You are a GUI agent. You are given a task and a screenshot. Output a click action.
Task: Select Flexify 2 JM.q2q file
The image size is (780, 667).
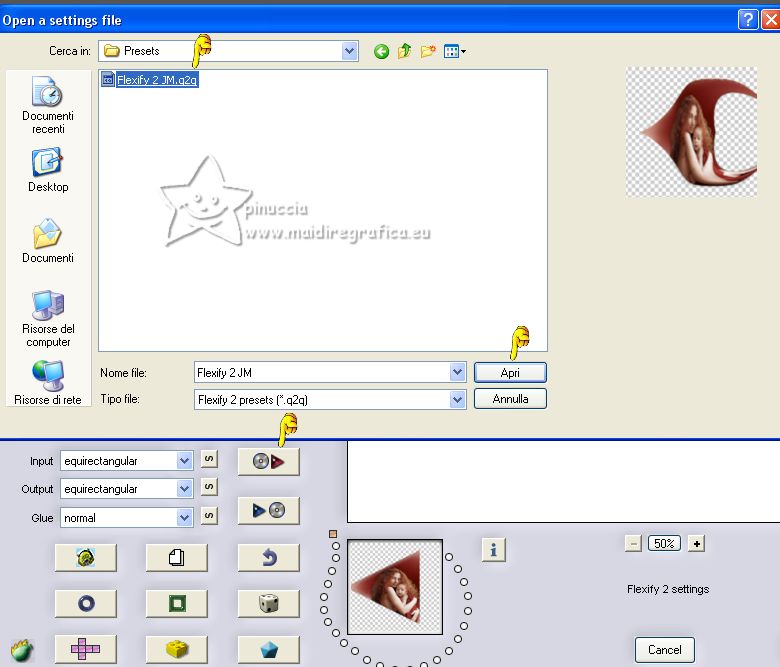click(x=150, y=80)
